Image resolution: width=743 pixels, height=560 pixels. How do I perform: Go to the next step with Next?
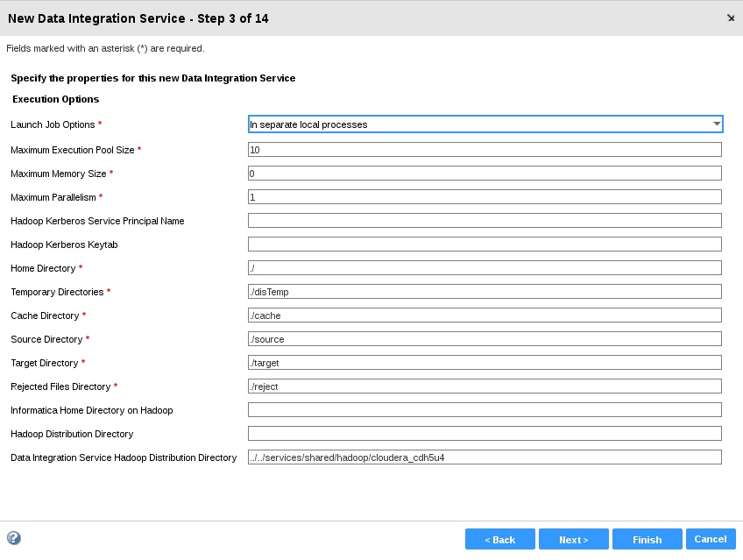coord(573,539)
